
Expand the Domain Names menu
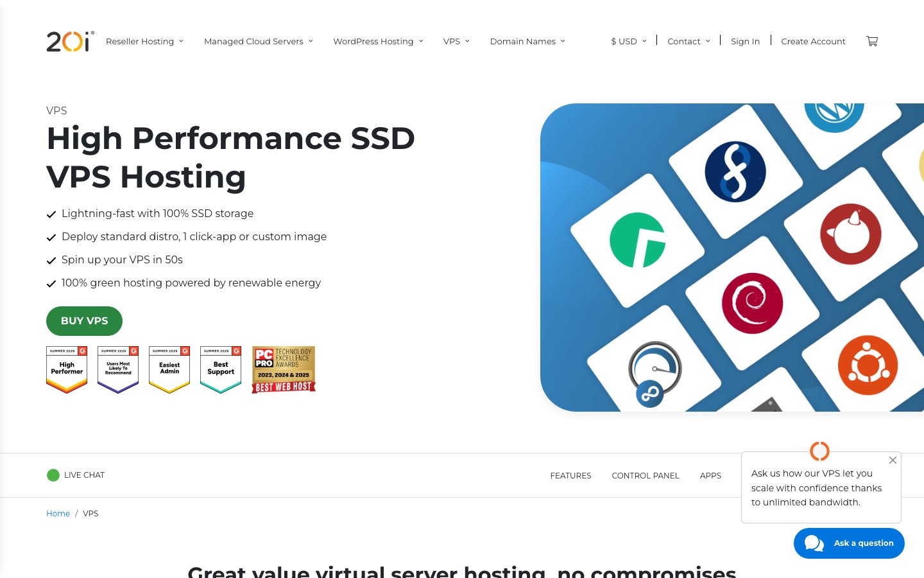coord(527,41)
